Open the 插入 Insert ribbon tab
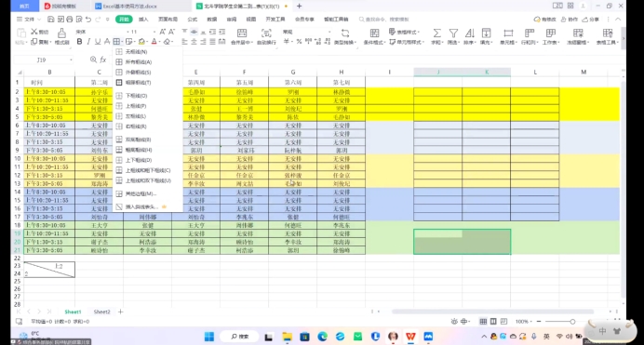 (x=143, y=20)
